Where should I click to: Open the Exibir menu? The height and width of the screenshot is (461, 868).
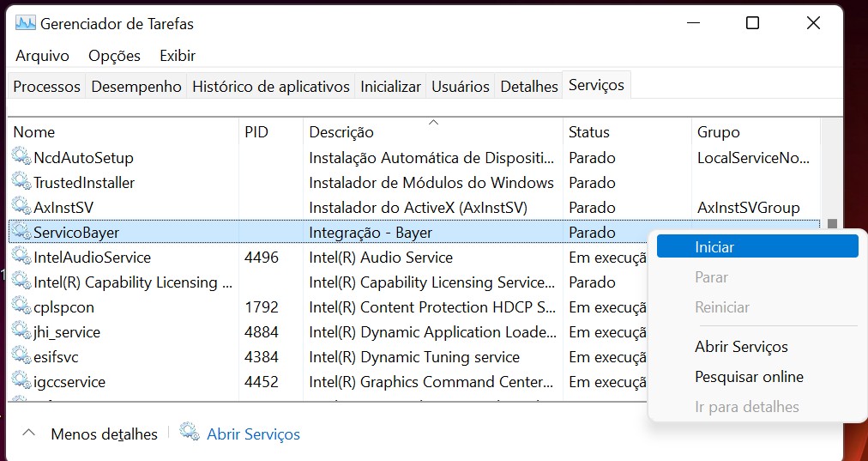click(x=178, y=56)
